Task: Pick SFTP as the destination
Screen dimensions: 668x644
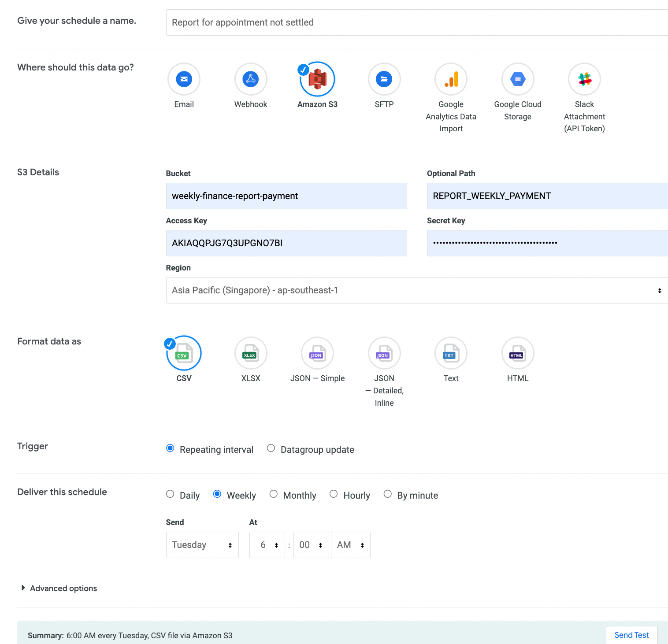Action: 384,79
